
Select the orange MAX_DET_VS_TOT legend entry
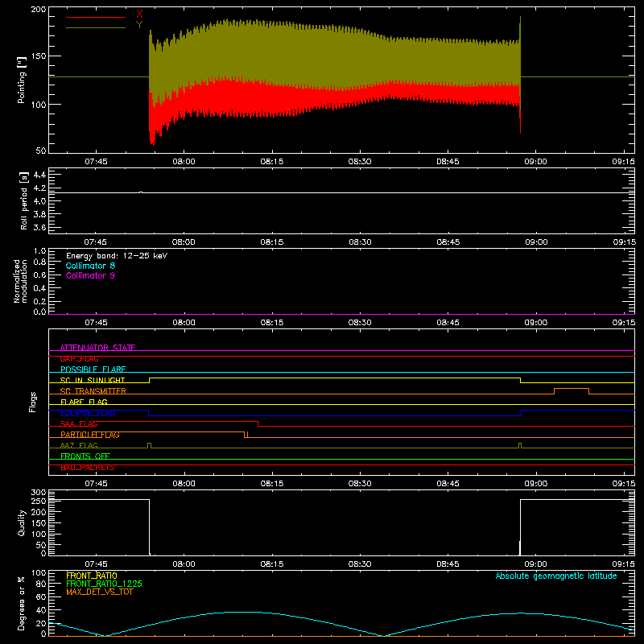tap(99, 592)
